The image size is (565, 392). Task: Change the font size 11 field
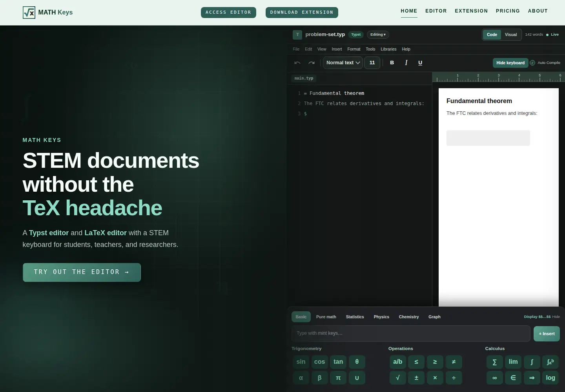tap(372, 63)
